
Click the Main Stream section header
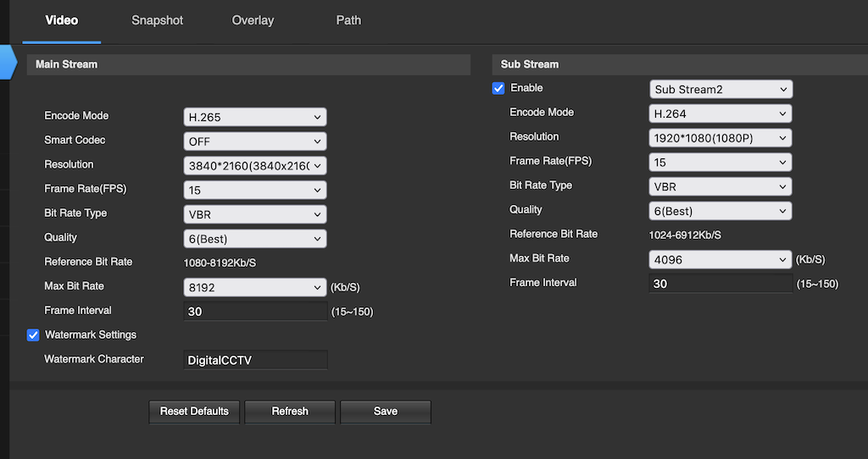(248, 64)
